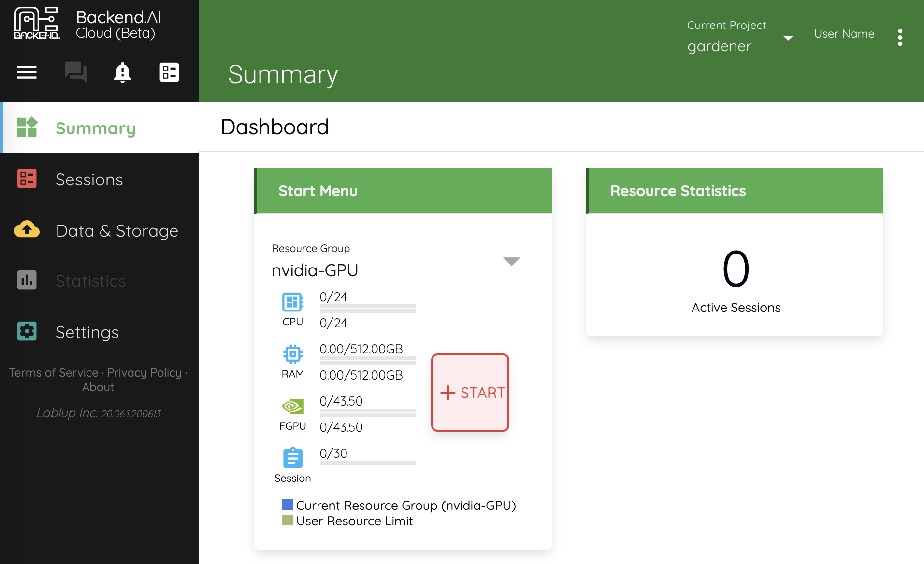Click green User Resource Limit legend swatch

[288, 520]
